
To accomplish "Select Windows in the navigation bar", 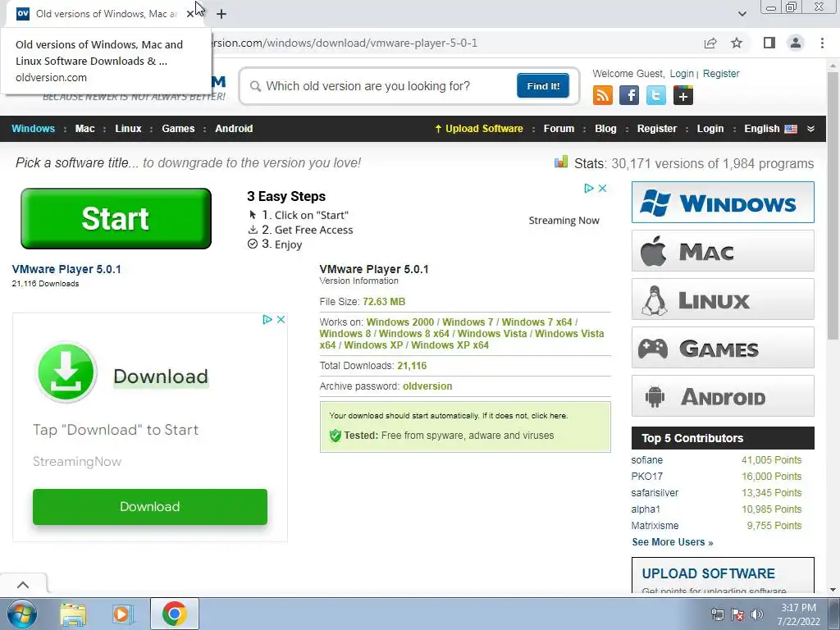I will (x=33, y=129).
